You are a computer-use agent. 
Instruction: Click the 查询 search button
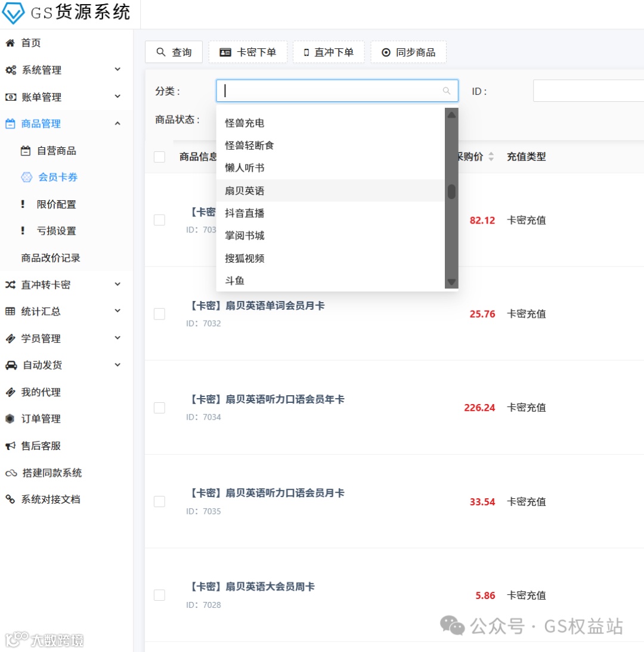pyautogui.click(x=174, y=52)
